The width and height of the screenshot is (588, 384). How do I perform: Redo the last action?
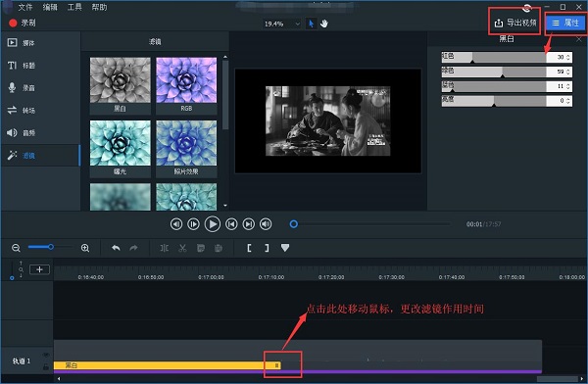133,248
